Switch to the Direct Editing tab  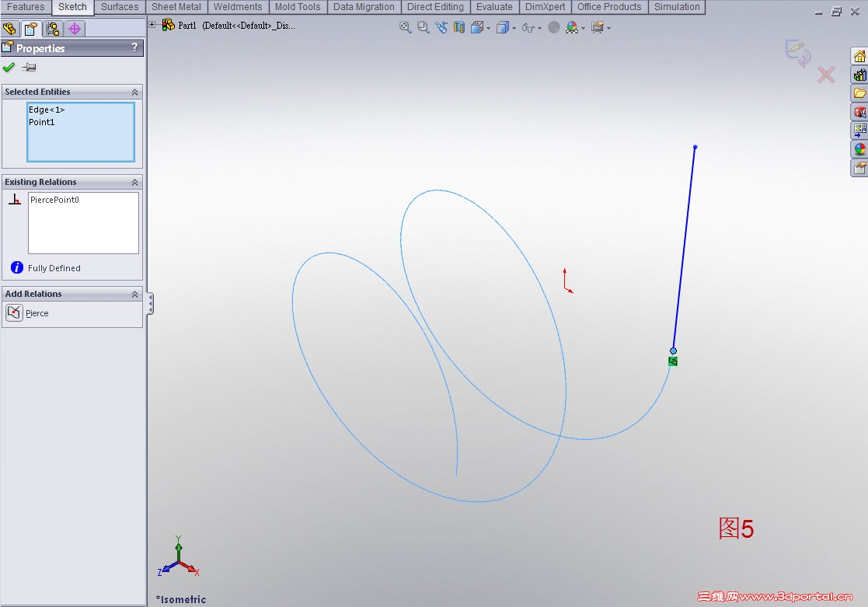pyautogui.click(x=435, y=7)
